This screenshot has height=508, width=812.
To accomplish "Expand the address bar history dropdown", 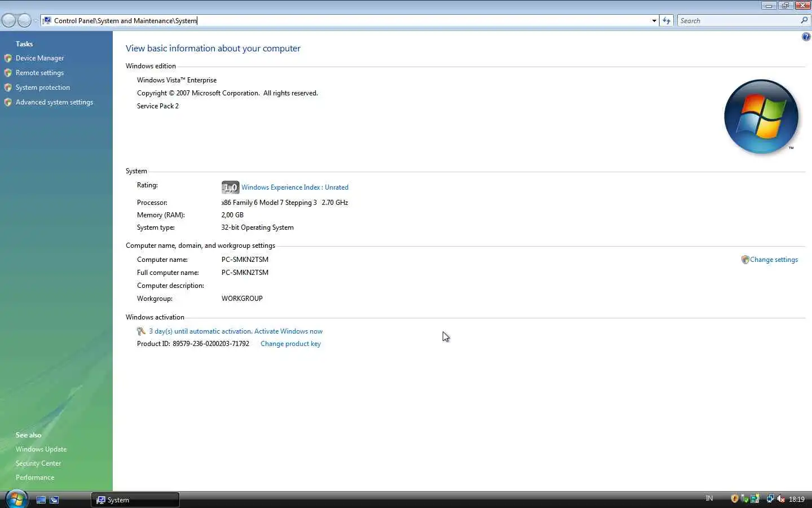I will click(x=654, y=21).
